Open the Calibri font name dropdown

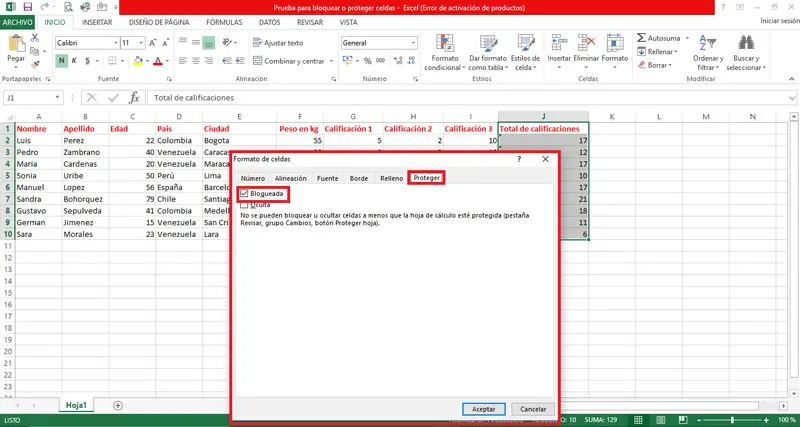[x=116, y=43]
